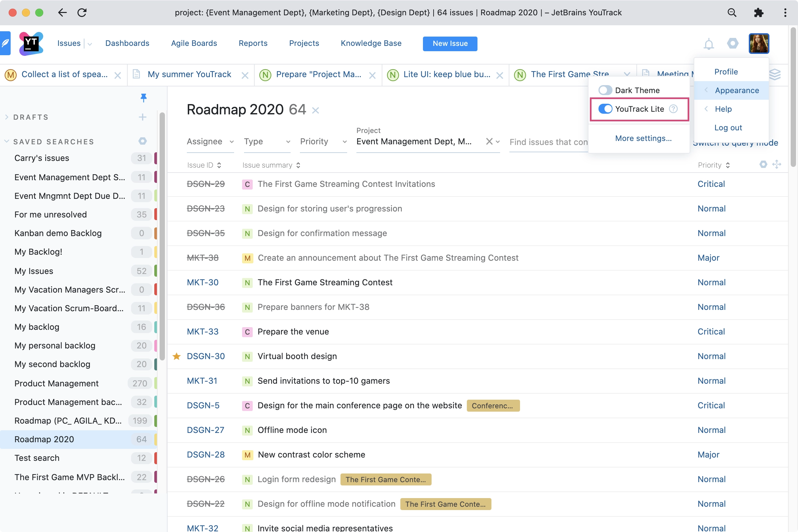Open browser three-dot menu
Viewport: 798px width, 532px height.
coord(785,13)
